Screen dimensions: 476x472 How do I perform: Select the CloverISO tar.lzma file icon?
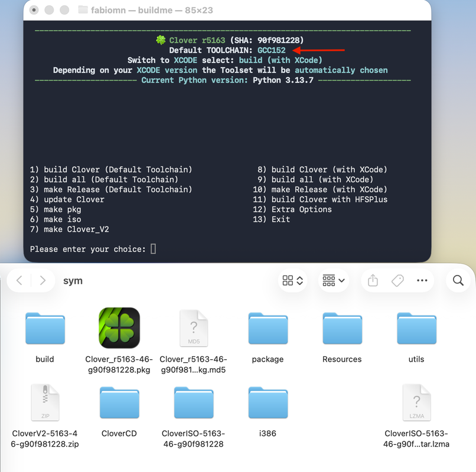pyautogui.click(x=416, y=402)
